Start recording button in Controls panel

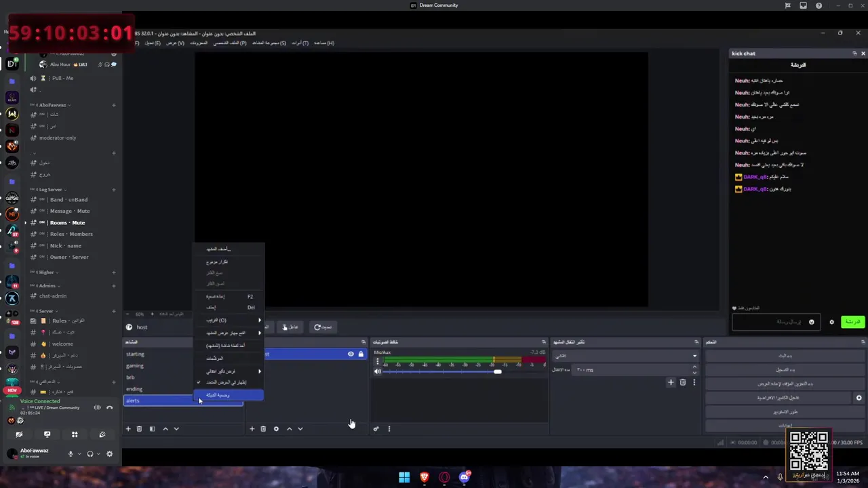[x=785, y=369]
